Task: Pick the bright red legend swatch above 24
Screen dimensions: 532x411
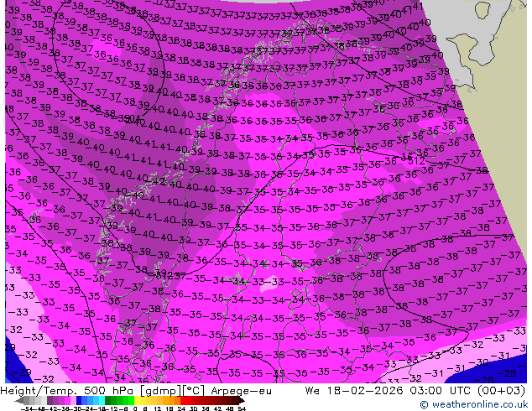Action: pyautogui.click(x=183, y=401)
